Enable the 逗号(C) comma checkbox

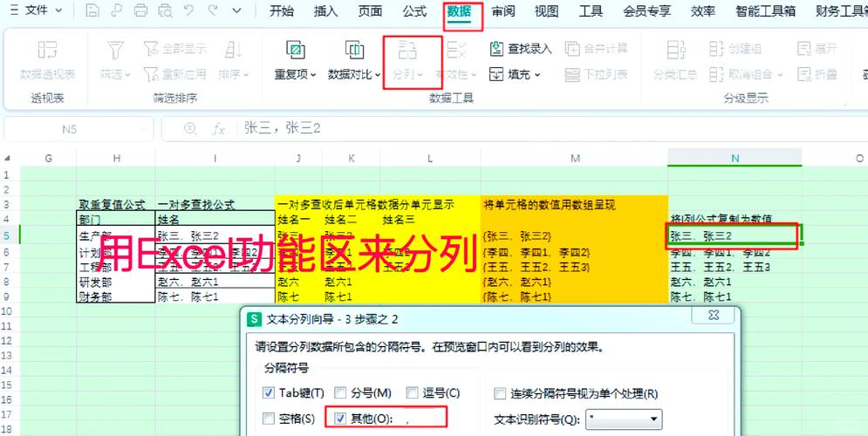(x=412, y=393)
